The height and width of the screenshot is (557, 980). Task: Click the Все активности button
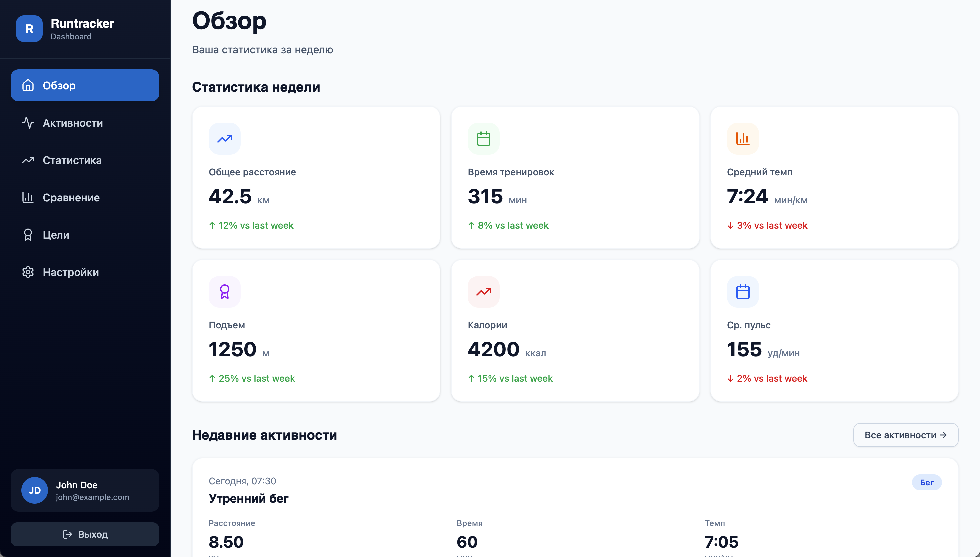pyautogui.click(x=906, y=435)
